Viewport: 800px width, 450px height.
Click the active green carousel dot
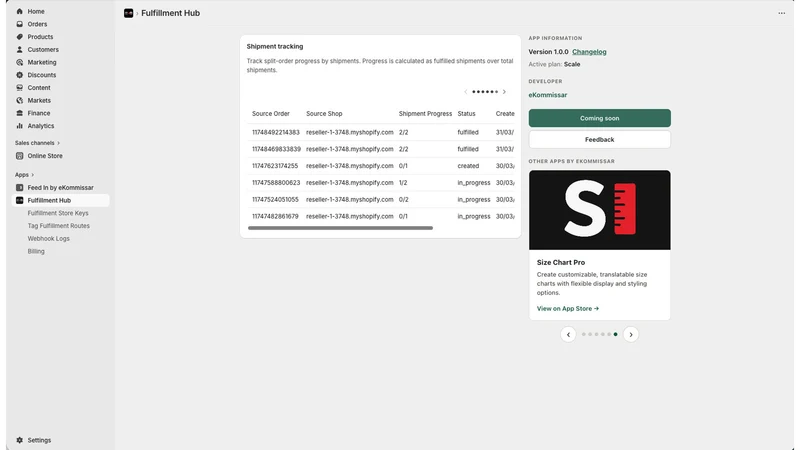pyautogui.click(x=615, y=335)
